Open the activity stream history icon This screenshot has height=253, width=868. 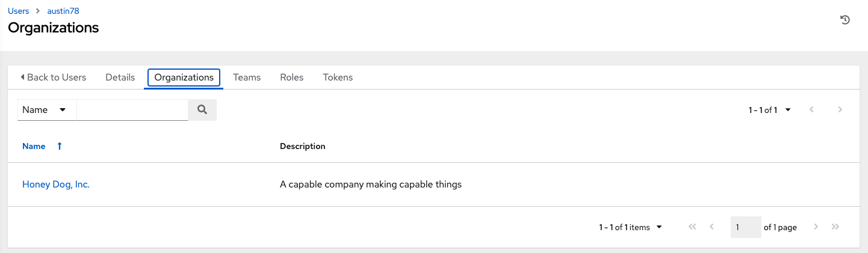click(845, 20)
